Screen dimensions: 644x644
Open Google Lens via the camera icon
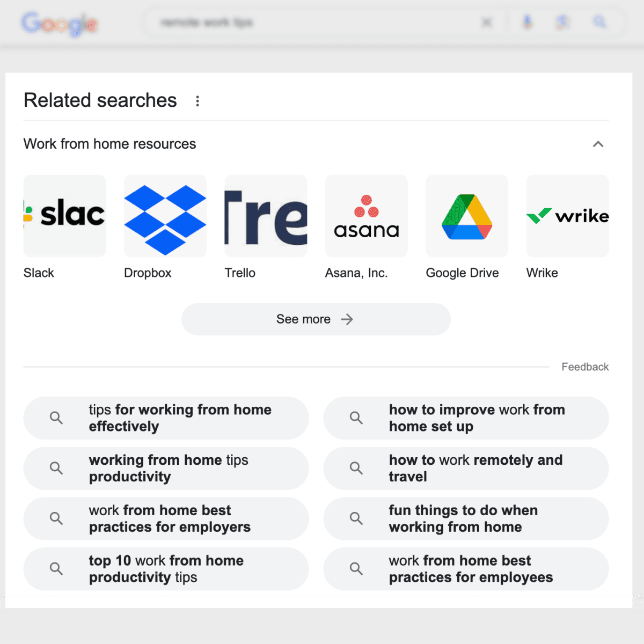pos(562,23)
